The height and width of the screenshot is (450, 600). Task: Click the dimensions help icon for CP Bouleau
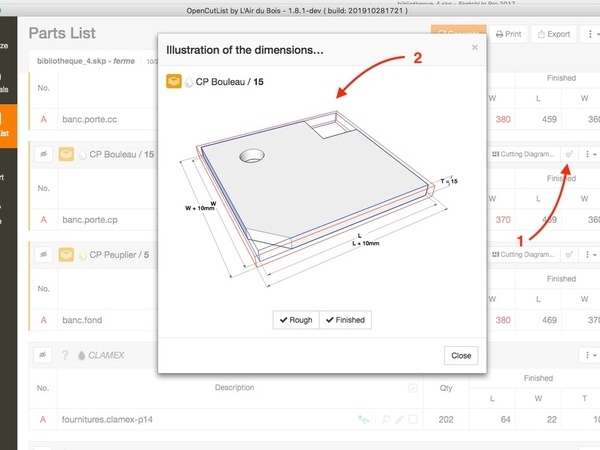[x=569, y=155]
